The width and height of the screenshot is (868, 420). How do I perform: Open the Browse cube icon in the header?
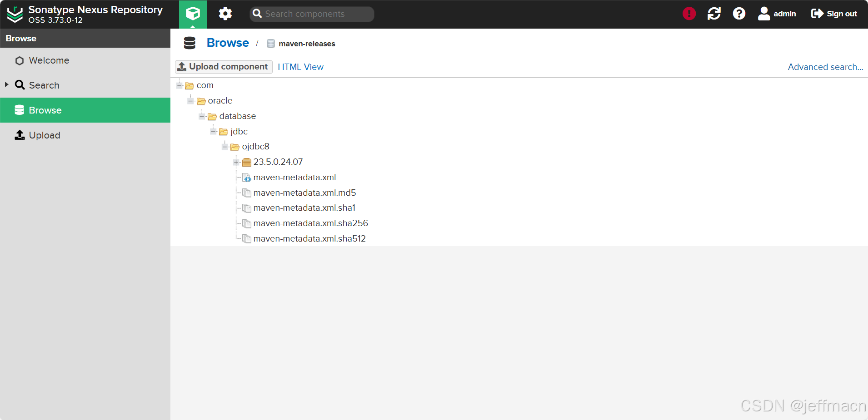click(193, 14)
